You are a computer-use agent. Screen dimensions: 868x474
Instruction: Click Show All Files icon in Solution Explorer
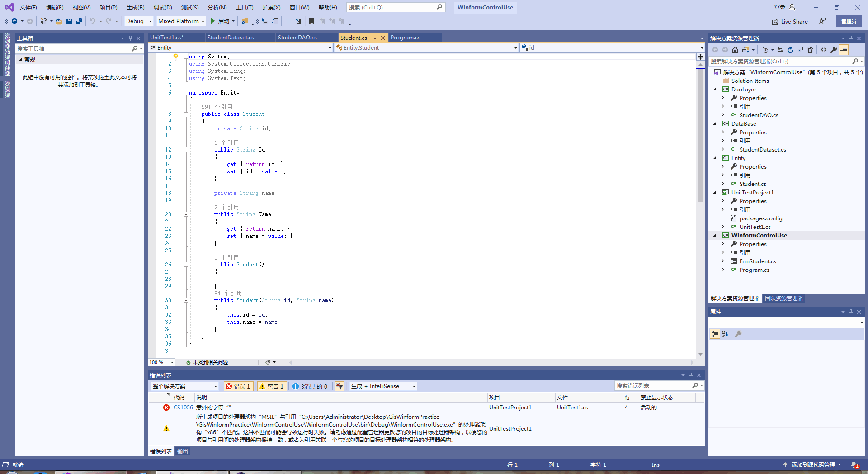click(x=810, y=50)
